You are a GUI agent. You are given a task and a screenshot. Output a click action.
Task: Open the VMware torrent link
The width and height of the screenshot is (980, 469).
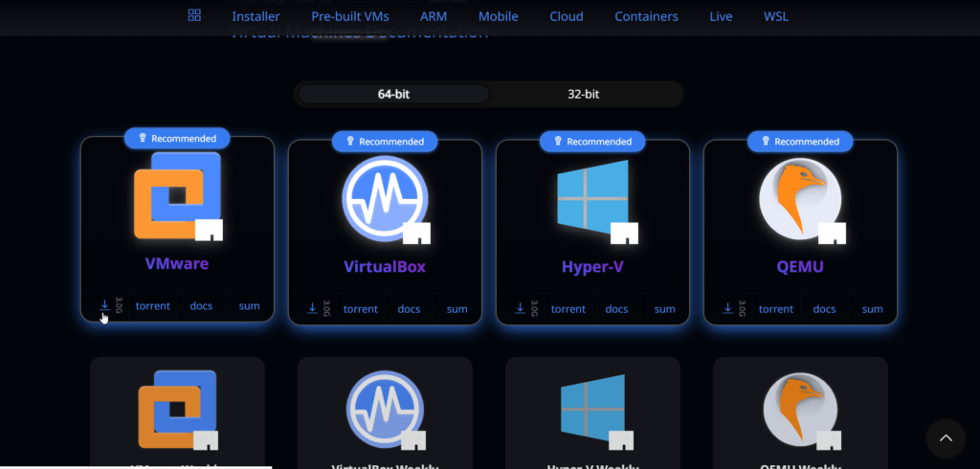(x=153, y=305)
